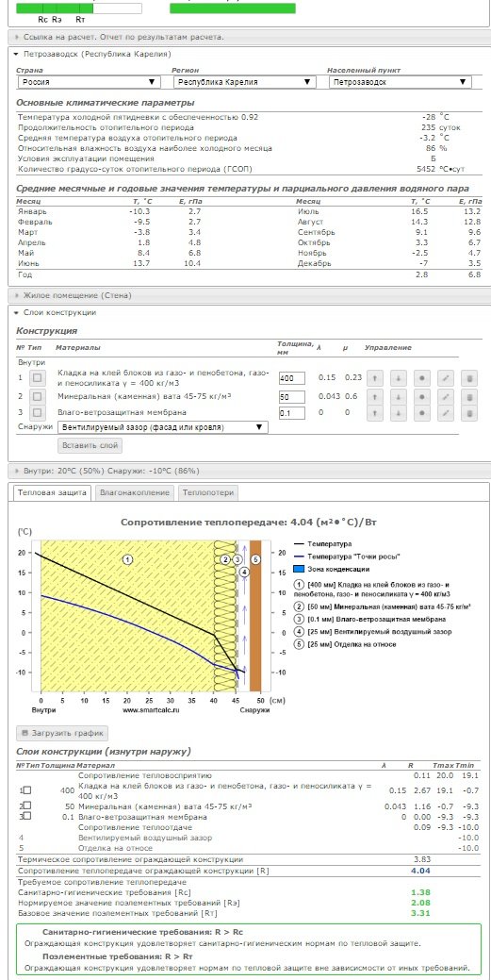Click the thickness field containing 50

292,396
